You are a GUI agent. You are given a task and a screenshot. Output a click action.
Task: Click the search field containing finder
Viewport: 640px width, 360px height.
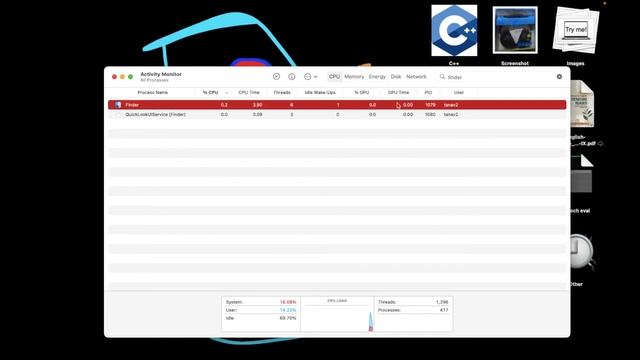501,77
